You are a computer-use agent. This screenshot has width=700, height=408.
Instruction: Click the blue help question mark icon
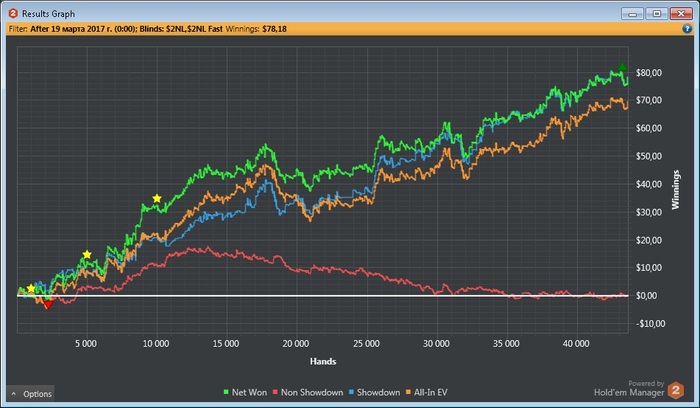(687, 29)
